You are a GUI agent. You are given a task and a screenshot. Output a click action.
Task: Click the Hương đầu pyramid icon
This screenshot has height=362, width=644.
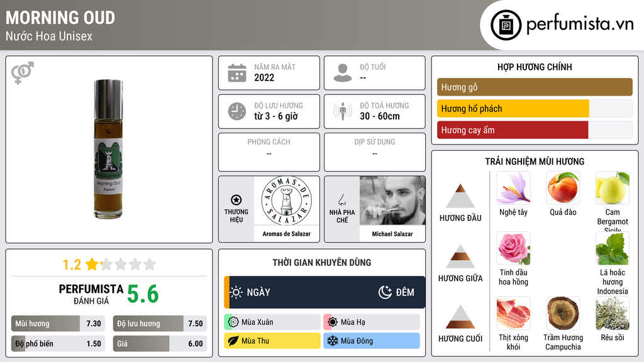tap(460, 196)
